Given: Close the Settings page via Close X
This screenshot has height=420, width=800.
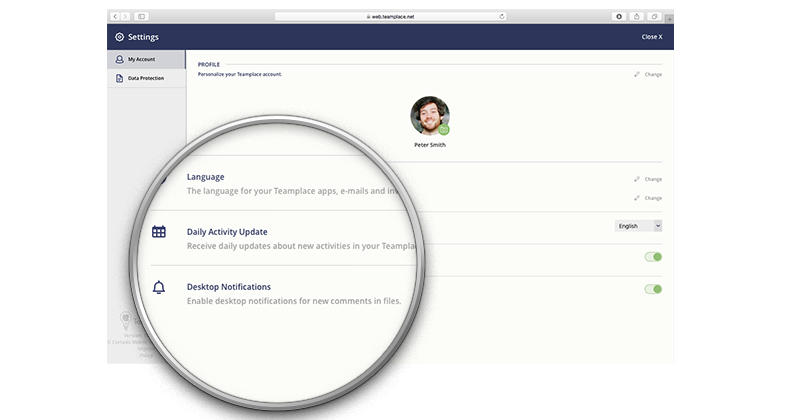Looking at the screenshot, I should coord(652,37).
